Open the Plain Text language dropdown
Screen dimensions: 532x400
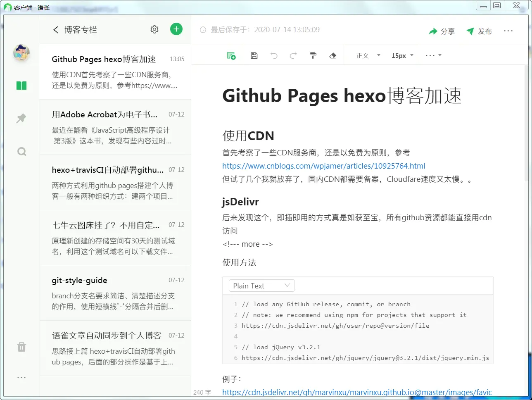262,286
